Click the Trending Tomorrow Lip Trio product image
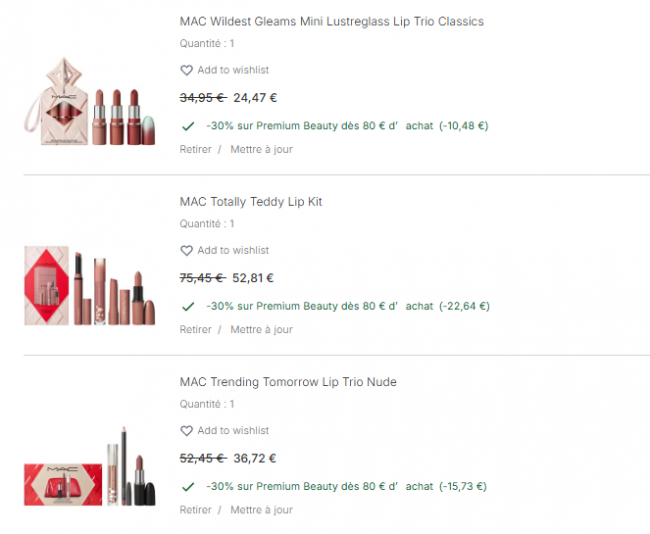650x534 pixels. click(90, 466)
